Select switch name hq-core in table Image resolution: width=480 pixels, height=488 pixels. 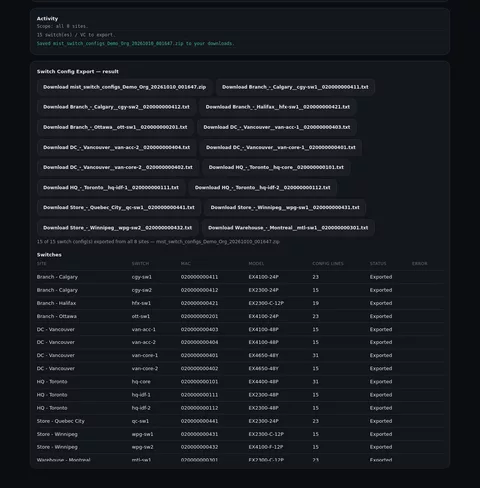pyautogui.click(x=141, y=382)
